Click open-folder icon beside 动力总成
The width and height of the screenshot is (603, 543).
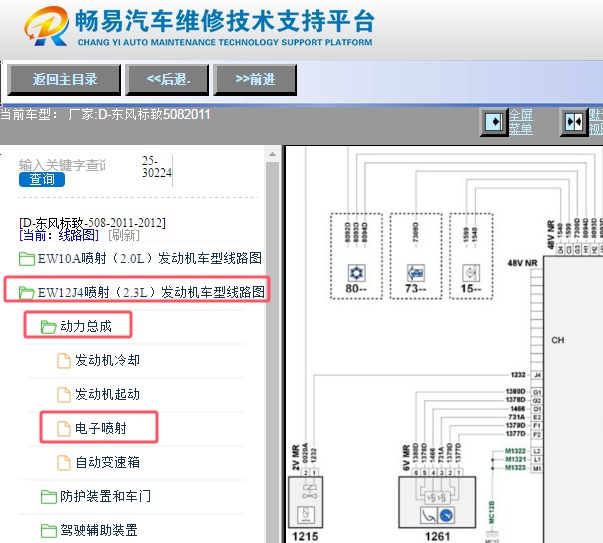[48, 327]
